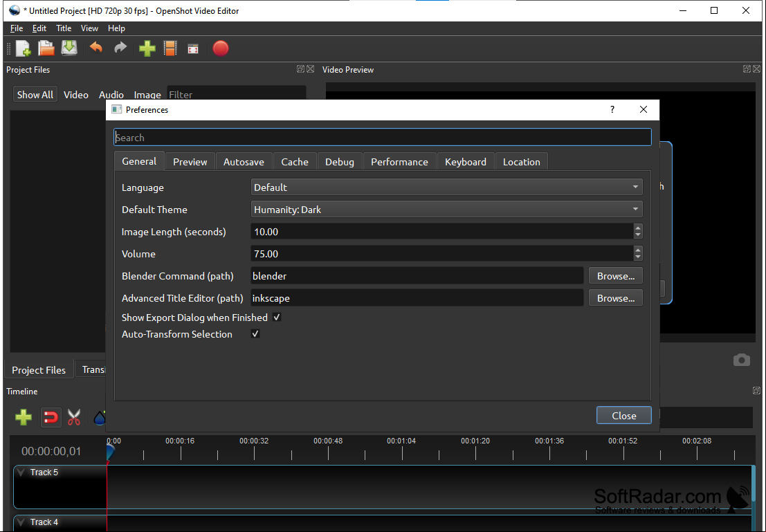Toggle Auto-Transform Selection checkbox
Screen dimensions: 766x532
pyautogui.click(x=255, y=334)
